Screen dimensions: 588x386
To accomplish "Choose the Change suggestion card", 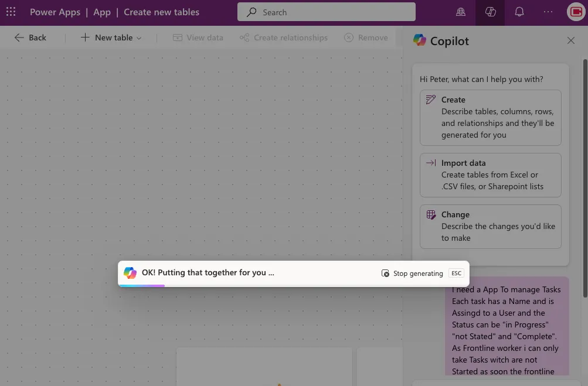I will (x=490, y=226).
